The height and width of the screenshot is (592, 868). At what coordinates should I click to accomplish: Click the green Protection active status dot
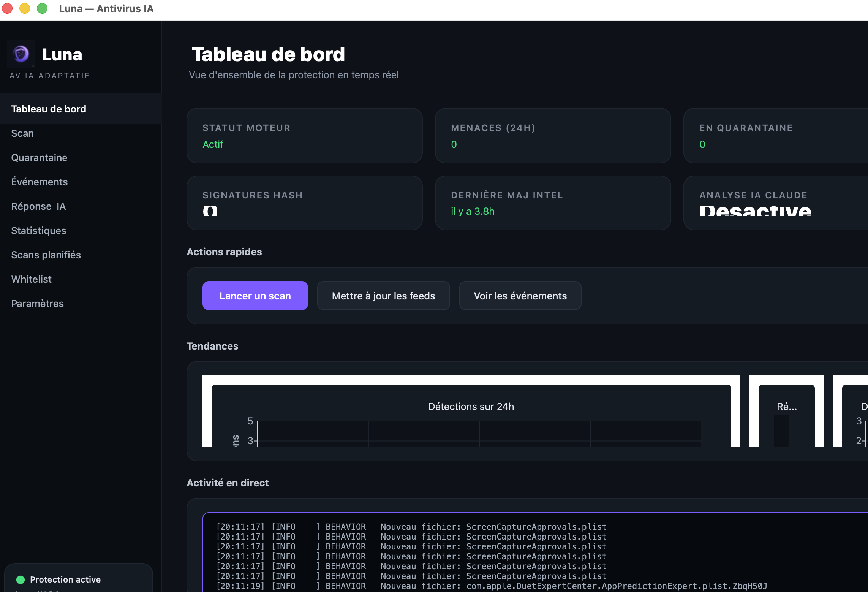(21, 579)
